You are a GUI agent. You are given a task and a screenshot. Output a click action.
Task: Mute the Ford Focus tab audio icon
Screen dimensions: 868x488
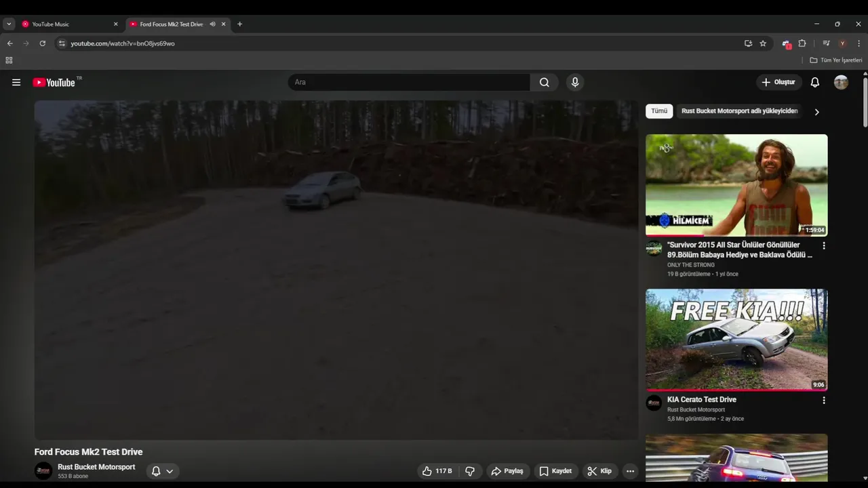[x=212, y=24]
